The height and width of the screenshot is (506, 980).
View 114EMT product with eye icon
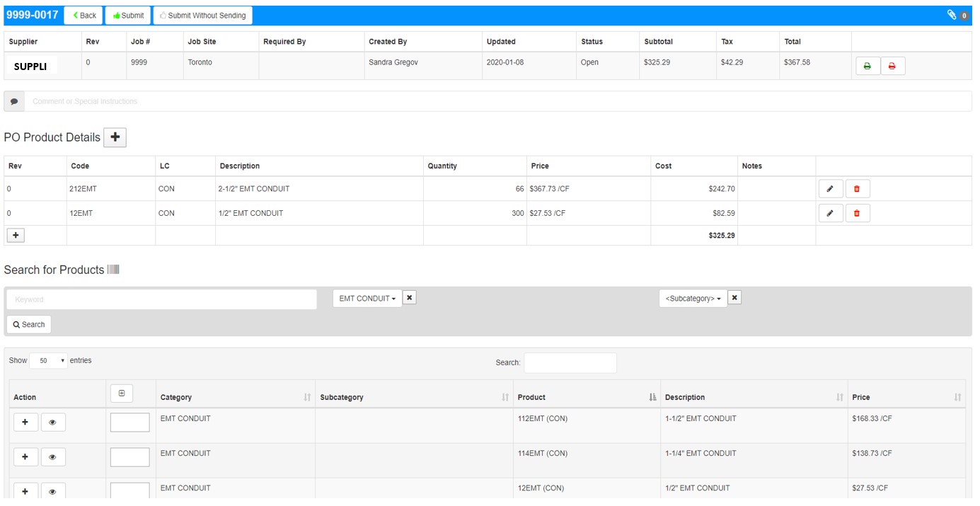click(53, 456)
